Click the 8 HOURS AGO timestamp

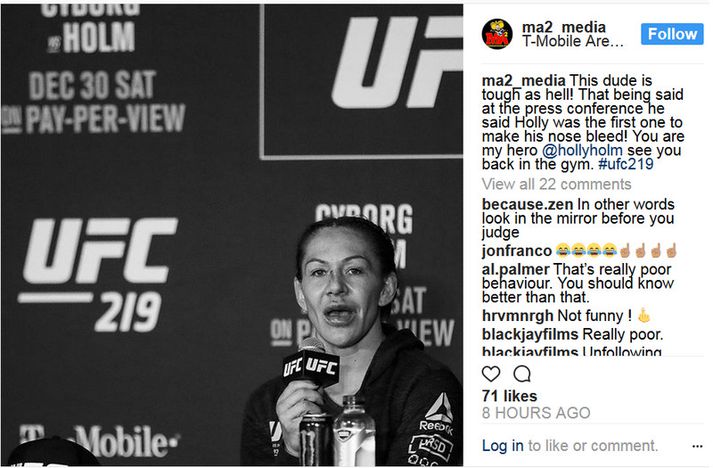[x=536, y=413]
